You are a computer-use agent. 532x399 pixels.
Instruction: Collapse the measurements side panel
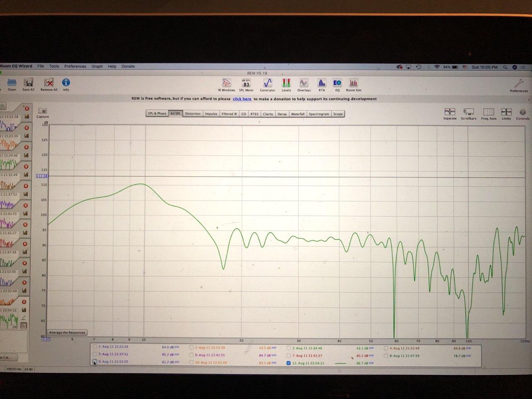[x=2, y=106]
